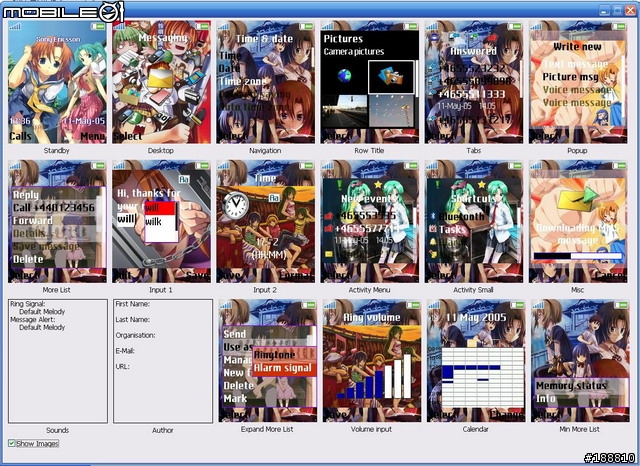Screen dimensions: 640x466
Task: Open the Input 2 preview thumbnail
Action: [266, 221]
